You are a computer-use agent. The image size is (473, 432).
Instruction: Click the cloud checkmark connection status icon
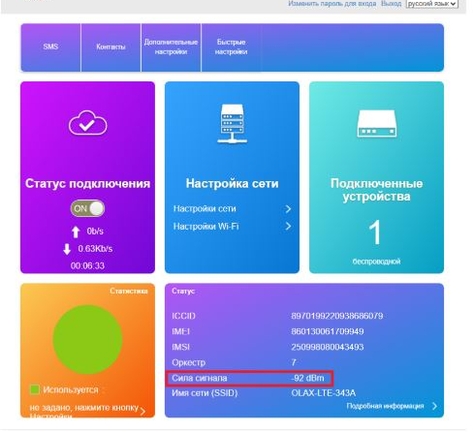pyautogui.click(x=88, y=123)
